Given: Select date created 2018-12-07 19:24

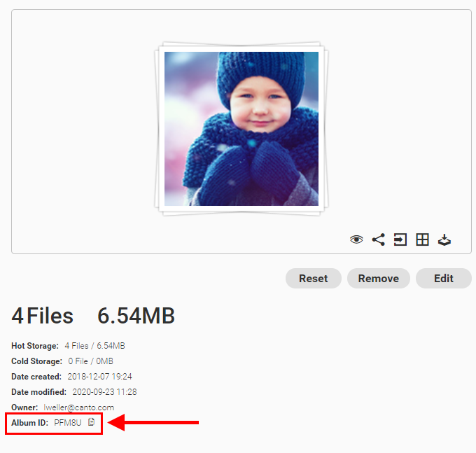Looking at the screenshot, I should point(99,377).
